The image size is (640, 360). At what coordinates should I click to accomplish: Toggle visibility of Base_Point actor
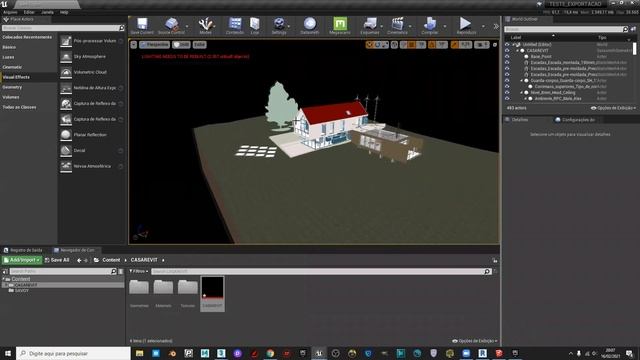pyautogui.click(x=507, y=57)
